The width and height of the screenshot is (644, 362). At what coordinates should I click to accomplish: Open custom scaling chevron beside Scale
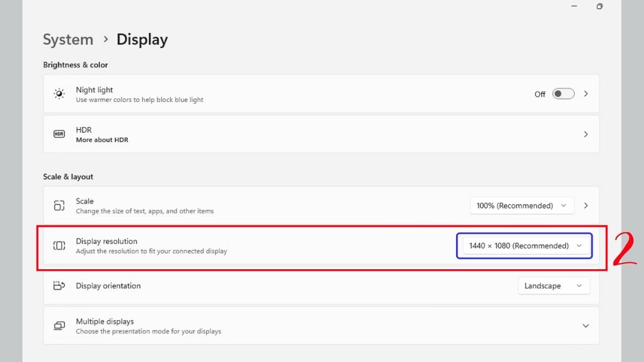[586, 205]
